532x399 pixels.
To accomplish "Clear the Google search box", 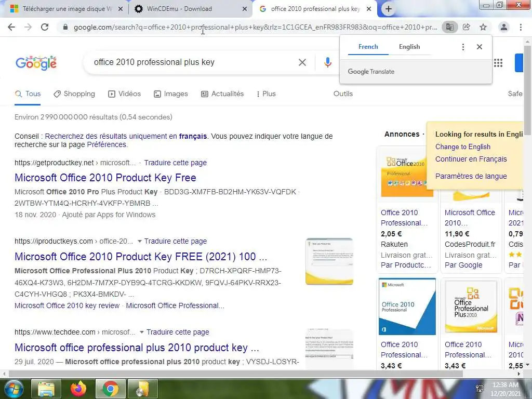I will click(x=302, y=62).
